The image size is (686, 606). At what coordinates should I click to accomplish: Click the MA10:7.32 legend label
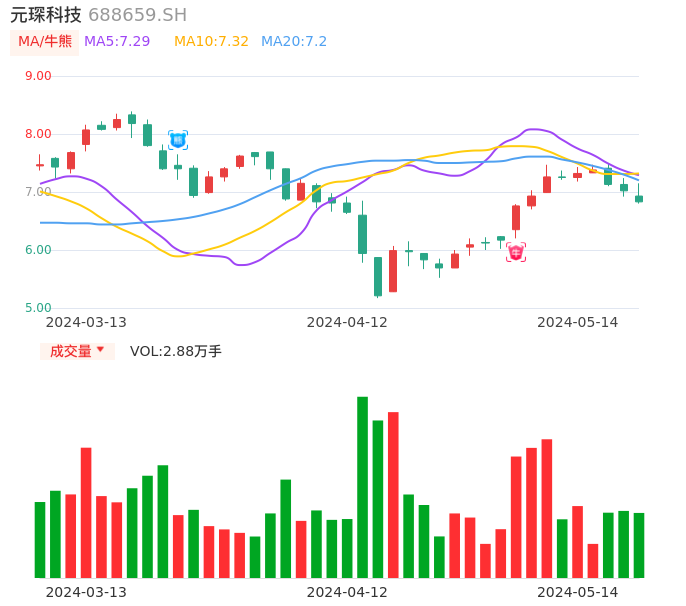(211, 42)
